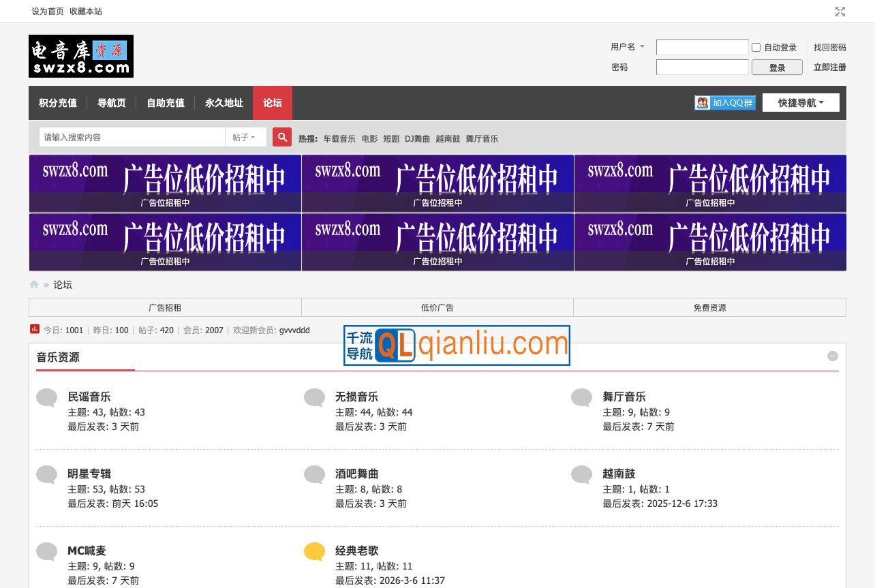Collapse the 音乐资源 section
The height and width of the screenshot is (588, 875).
[x=832, y=356]
